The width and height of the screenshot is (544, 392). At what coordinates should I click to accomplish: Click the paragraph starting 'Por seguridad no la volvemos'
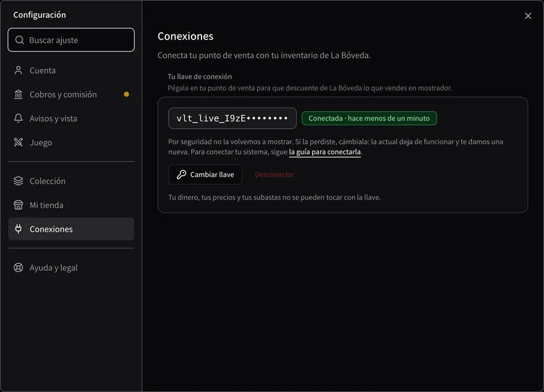point(336,147)
